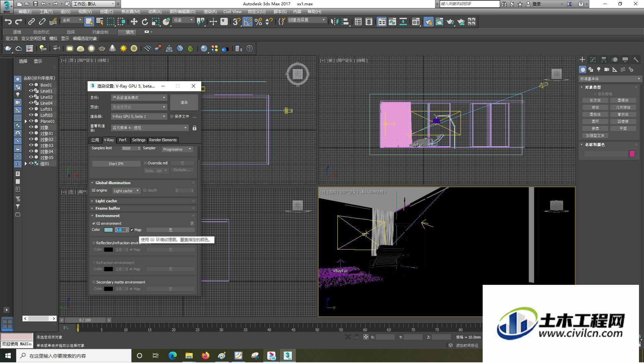Toggle visibility of Plane01 in scene explorer

[31, 121]
